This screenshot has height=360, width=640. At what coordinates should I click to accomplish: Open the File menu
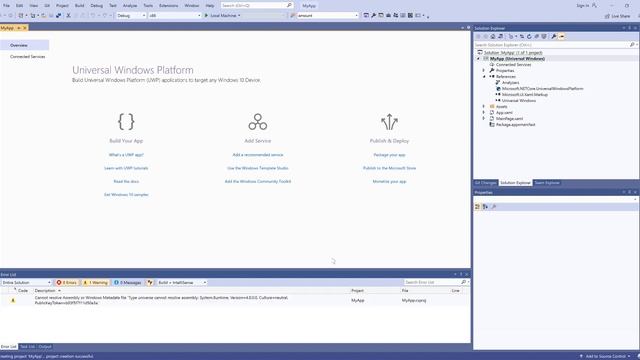[x=6, y=6]
